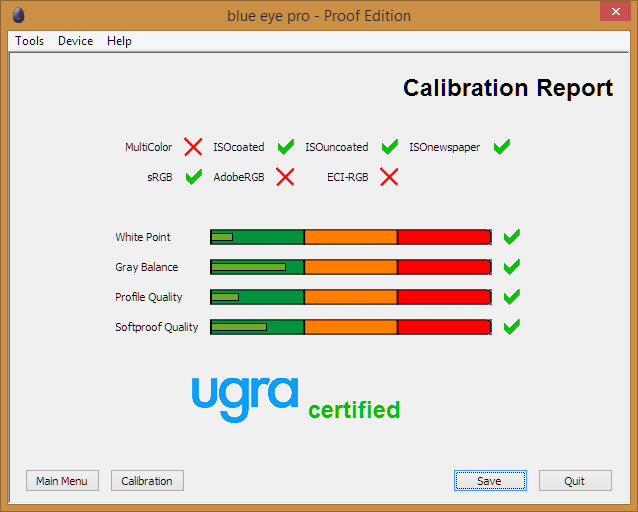Open the Device menu
Image resolution: width=638 pixels, height=512 pixels.
(x=75, y=41)
